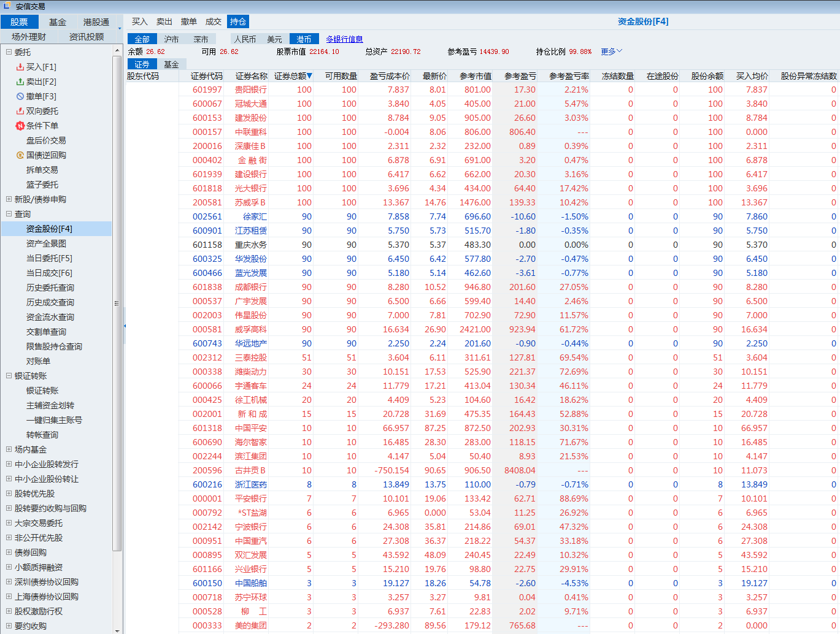Show the 基金 holdings sub-tab below summary
Viewport: 840px width, 634px height.
pyautogui.click(x=172, y=64)
